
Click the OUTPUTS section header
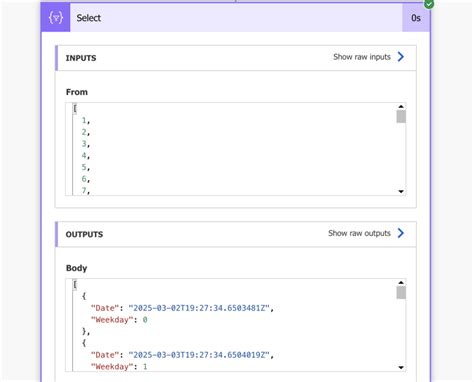(x=236, y=234)
